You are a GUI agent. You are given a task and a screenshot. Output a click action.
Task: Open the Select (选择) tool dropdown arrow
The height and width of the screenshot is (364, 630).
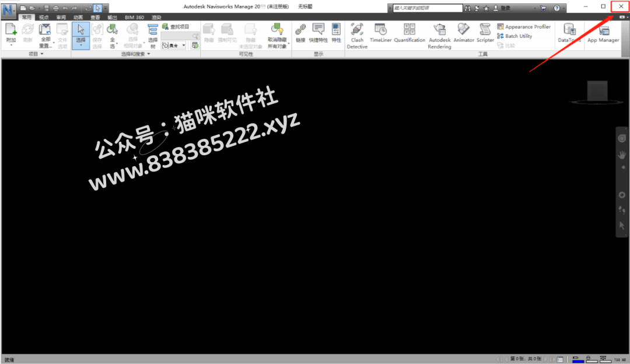point(80,46)
